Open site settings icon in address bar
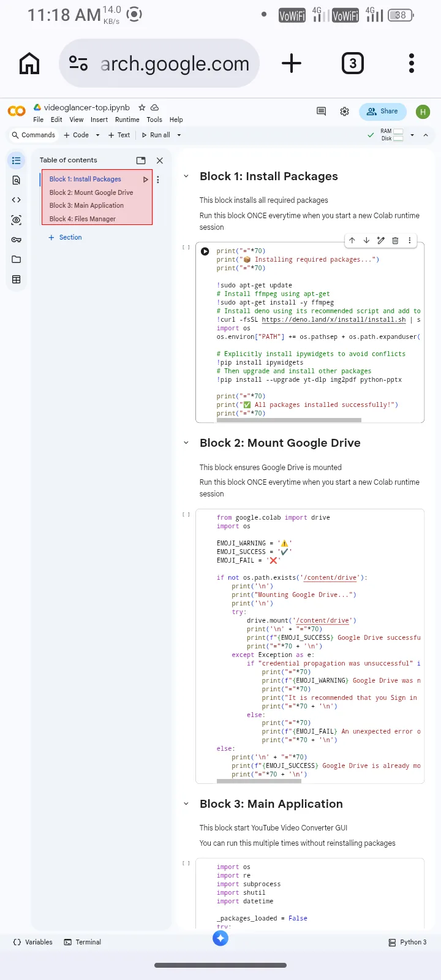Image resolution: width=441 pixels, height=980 pixels. pos(78,63)
